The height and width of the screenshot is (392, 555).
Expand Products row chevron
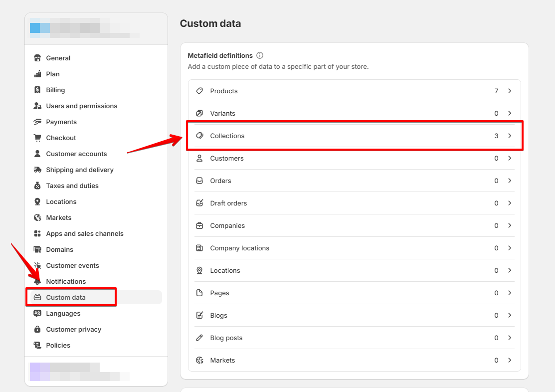click(x=510, y=91)
